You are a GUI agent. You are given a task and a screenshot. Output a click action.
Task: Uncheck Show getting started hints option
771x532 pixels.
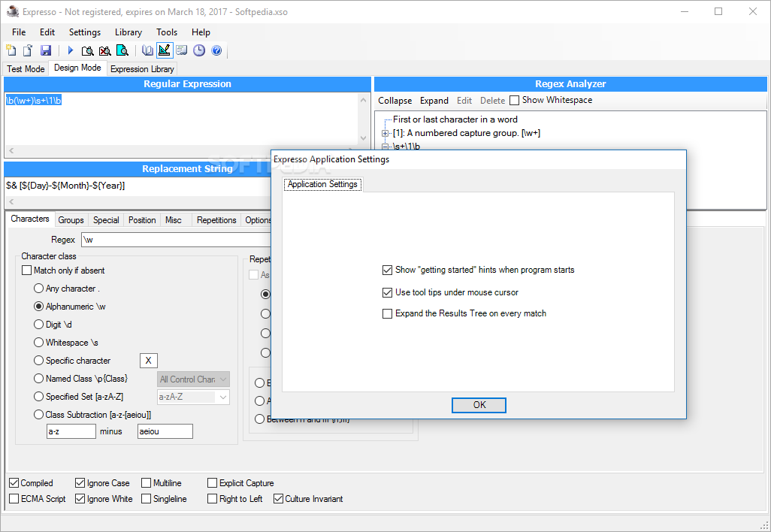(387, 270)
